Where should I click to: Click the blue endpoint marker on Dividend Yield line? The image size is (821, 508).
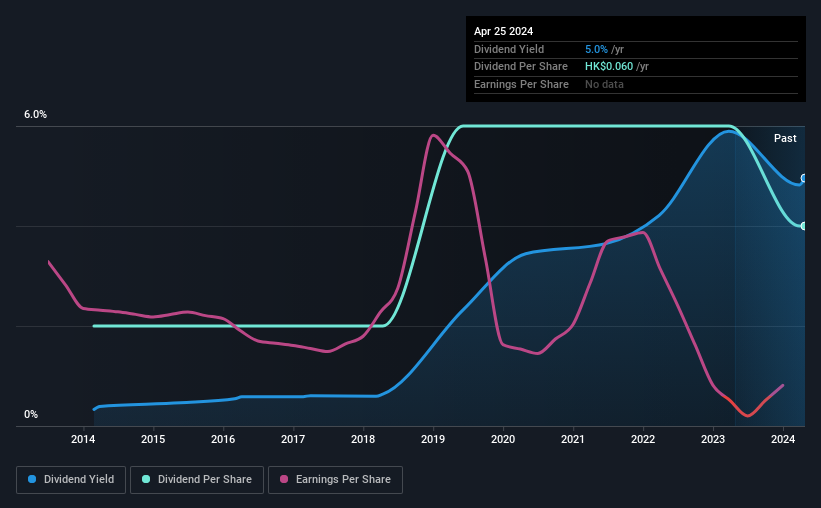(x=804, y=178)
